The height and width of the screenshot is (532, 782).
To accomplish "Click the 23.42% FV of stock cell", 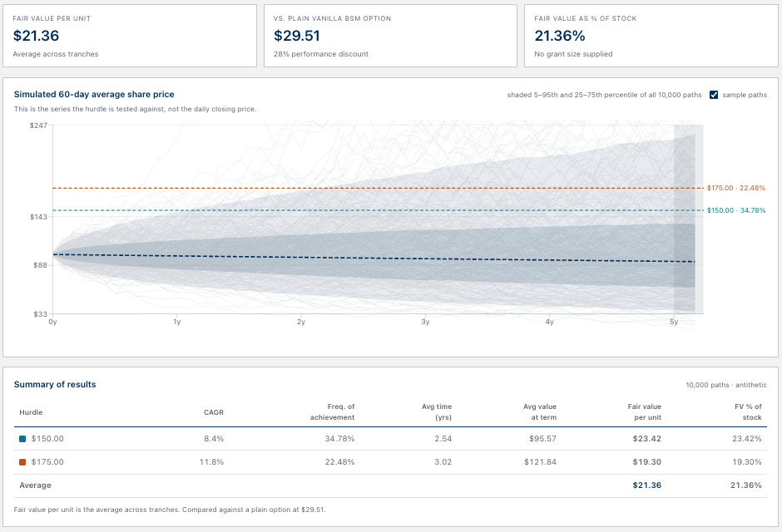I will (746, 439).
